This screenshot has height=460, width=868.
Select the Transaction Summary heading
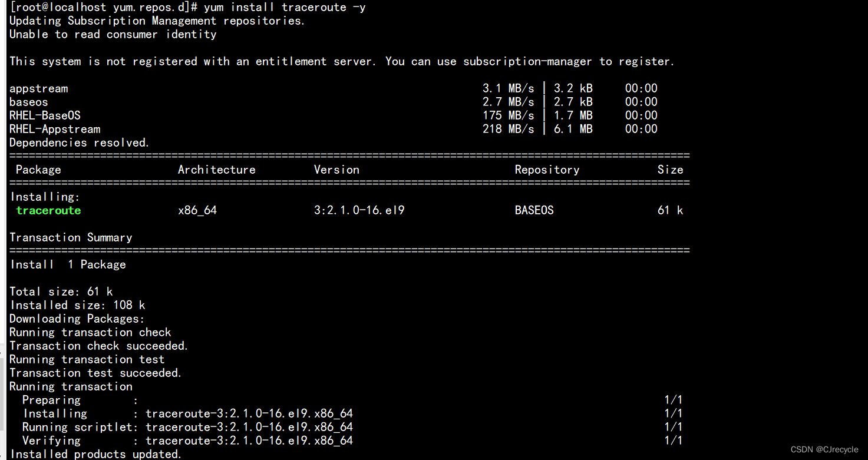[x=70, y=237]
